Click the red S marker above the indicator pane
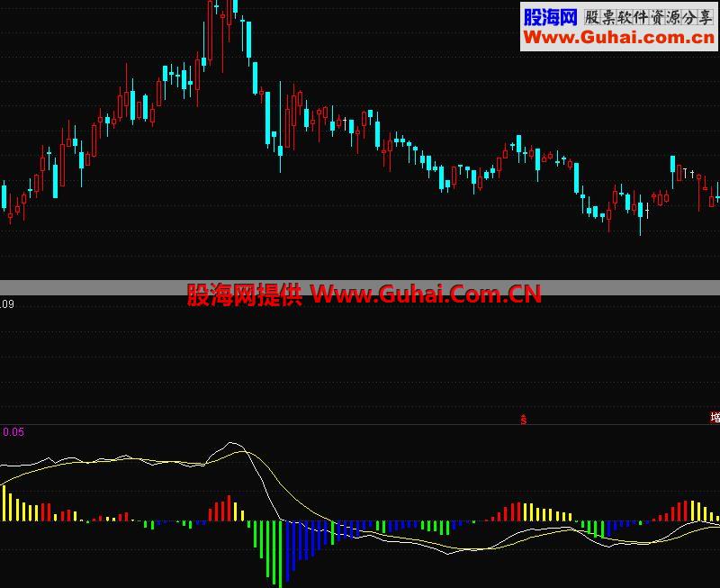This screenshot has height=588, width=720. 524,420
